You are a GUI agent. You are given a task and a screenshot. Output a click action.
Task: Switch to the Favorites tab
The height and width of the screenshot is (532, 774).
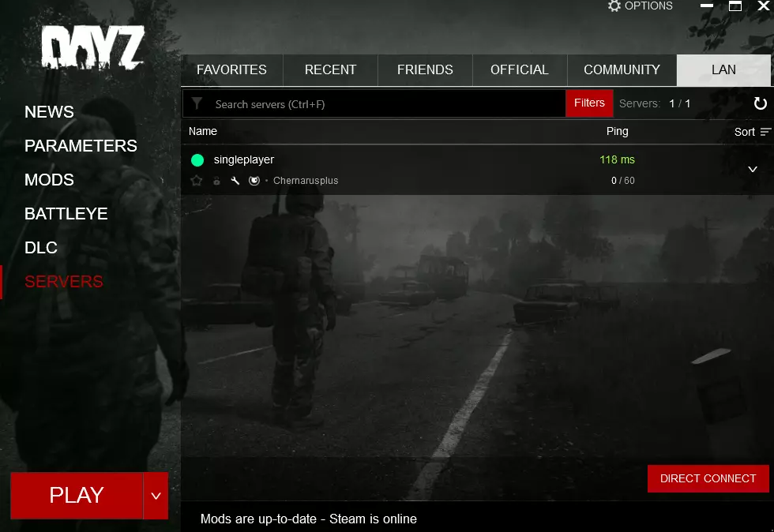pyautogui.click(x=231, y=70)
